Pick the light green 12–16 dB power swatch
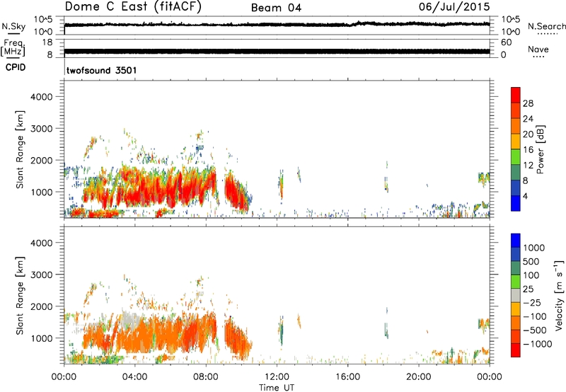Image resolution: width=566 pixels, height=392 pixels. pos(516,156)
